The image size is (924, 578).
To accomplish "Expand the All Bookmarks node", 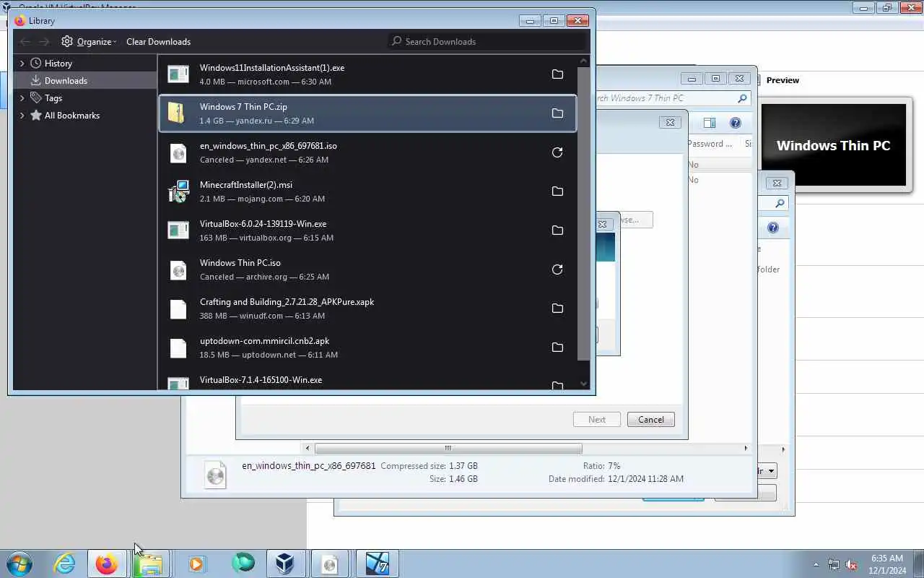I will pos(22,116).
